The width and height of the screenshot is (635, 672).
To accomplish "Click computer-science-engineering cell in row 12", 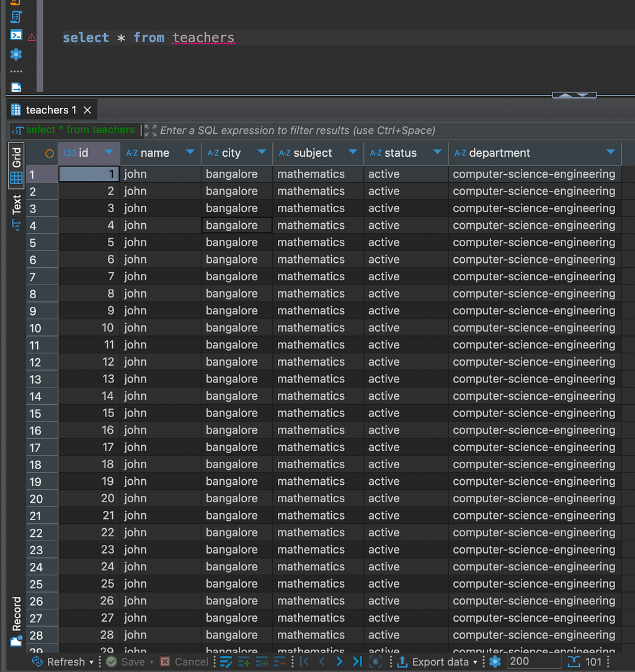I will [x=535, y=361].
